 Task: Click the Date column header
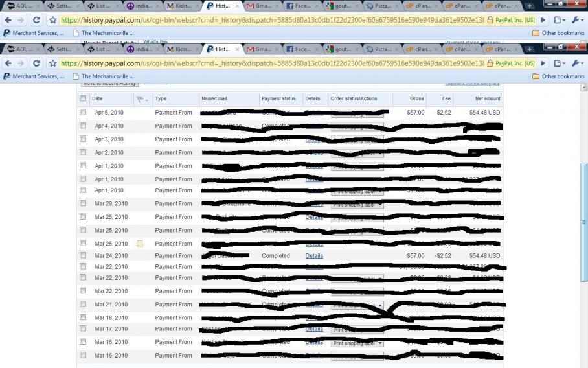(97, 98)
